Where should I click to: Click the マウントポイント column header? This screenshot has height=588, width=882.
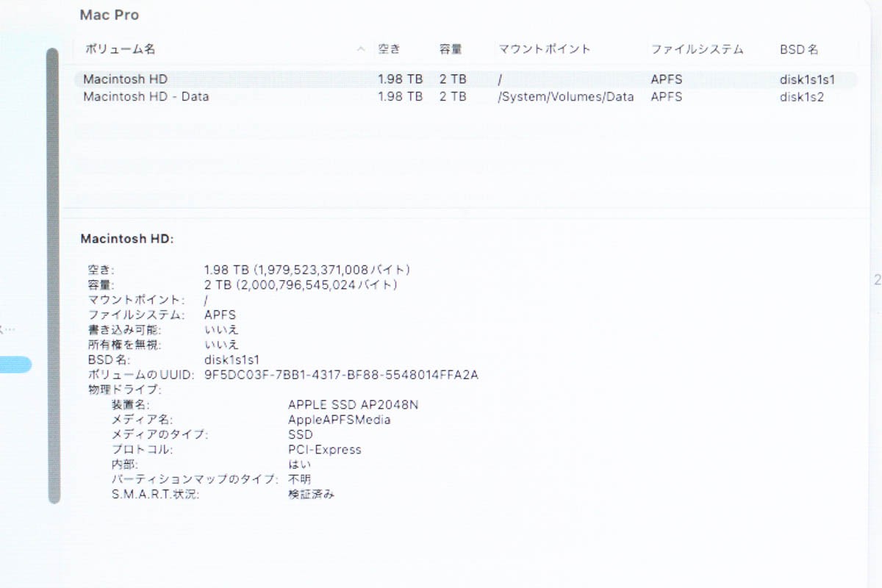pos(544,49)
